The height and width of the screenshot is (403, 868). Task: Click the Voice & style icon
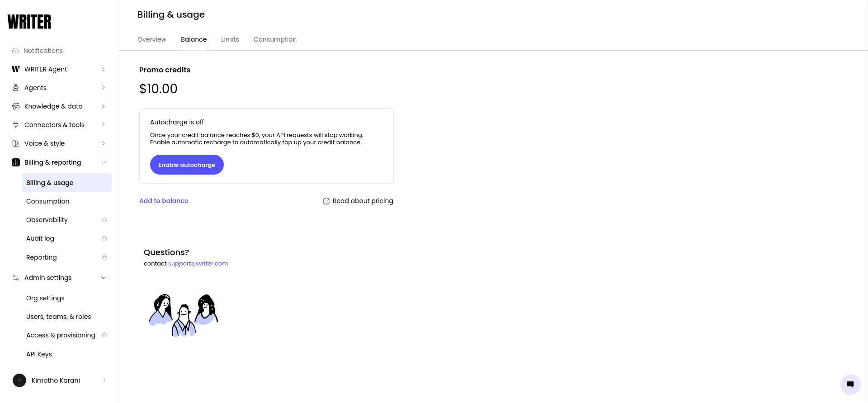click(x=16, y=143)
